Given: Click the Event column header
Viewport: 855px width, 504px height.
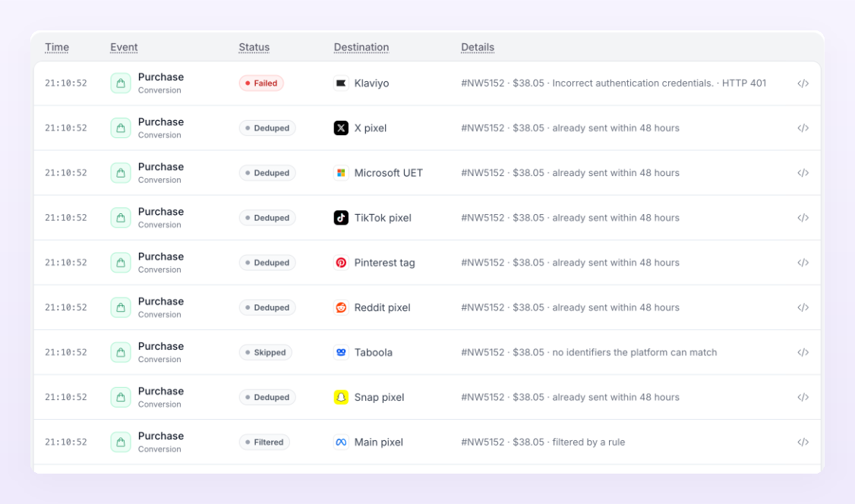Looking at the screenshot, I should [124, 47].
